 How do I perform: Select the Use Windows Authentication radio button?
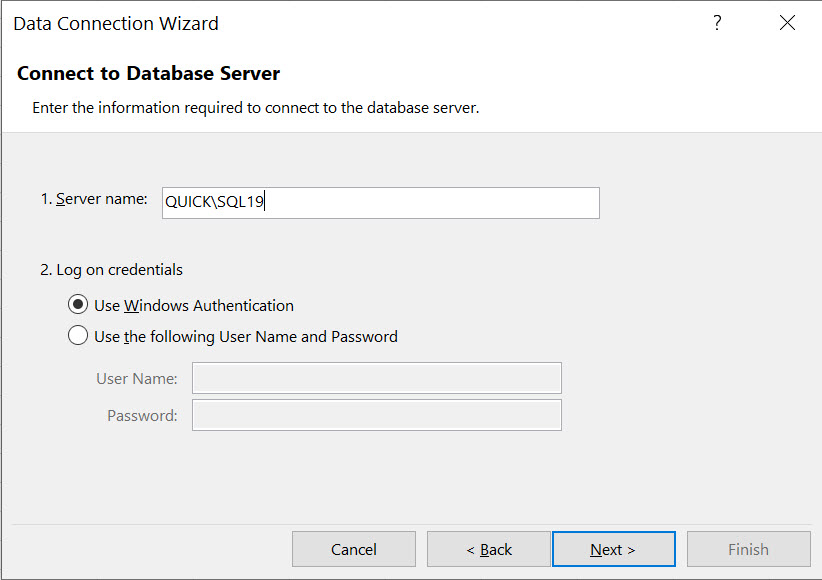[x=78, y=305]
